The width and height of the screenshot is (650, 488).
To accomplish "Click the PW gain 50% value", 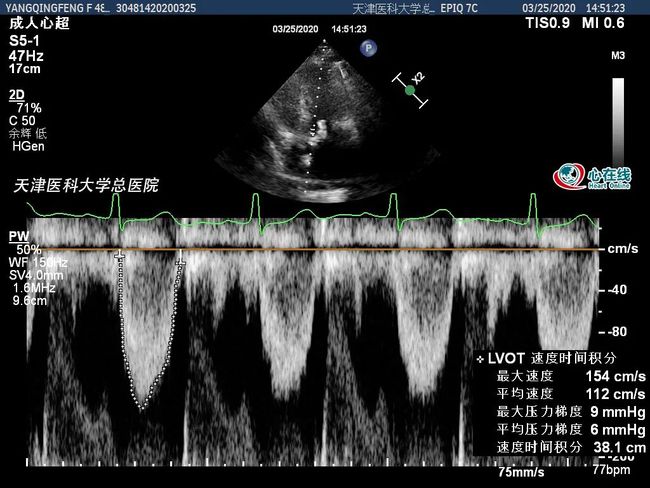I will point(29,250).
